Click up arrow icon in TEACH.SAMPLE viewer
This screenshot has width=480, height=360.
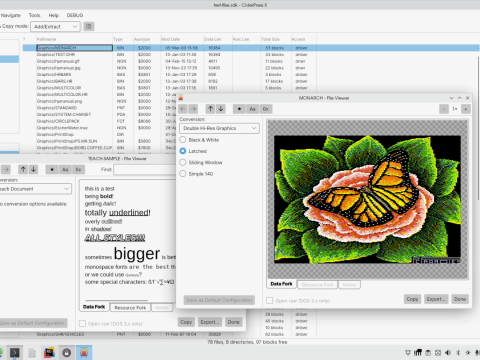click(x=23, y=169)
